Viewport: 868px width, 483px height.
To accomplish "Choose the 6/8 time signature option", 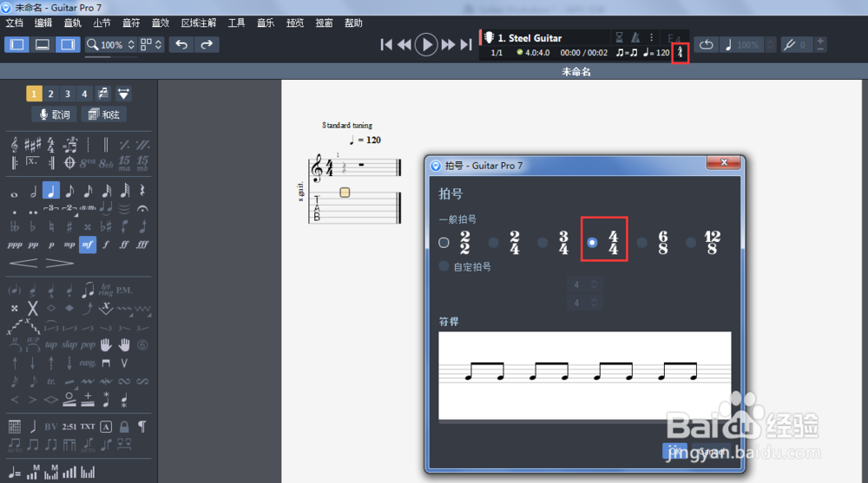I will click(641, 242).
